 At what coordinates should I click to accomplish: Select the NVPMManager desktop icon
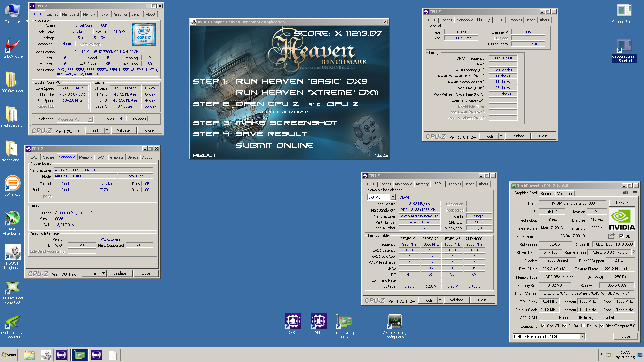click(12, 152)
